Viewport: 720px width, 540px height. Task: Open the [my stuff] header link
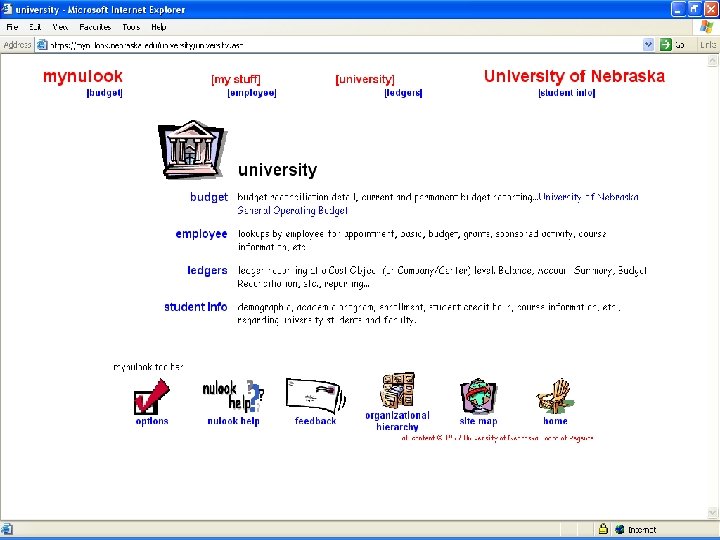tap(236, 79)
